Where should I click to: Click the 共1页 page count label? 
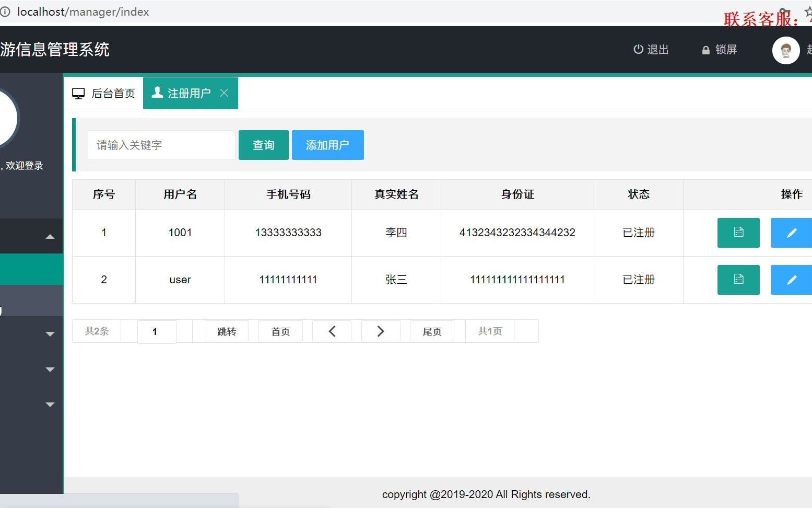tap(490, 331)
